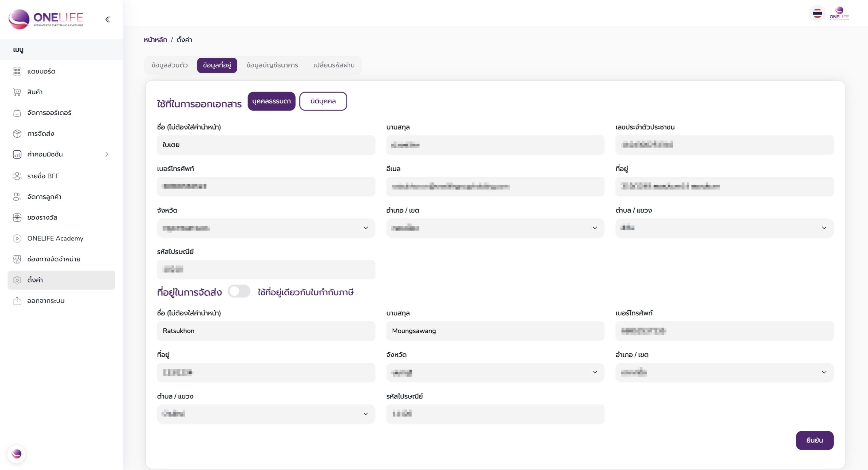The height and width of the screenshot is (470, 868).
Task: Expand the commission submenu chevron
Action: click(x=107, y=154)
